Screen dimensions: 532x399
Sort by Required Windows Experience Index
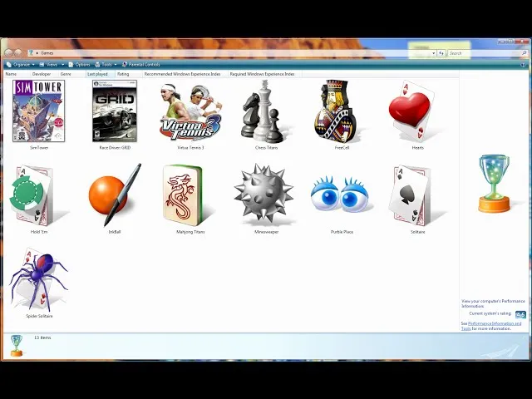click(265, 74)
